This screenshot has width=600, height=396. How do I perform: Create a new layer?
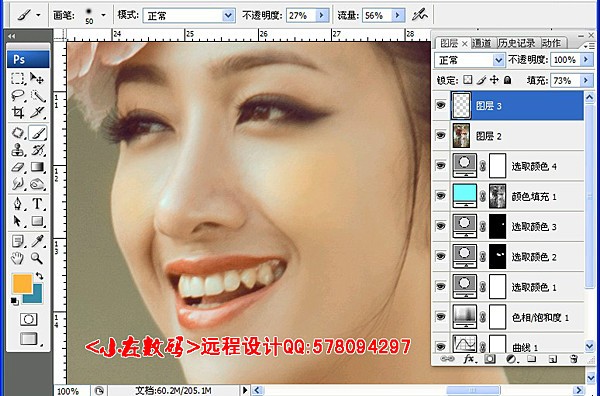click(x=552, y=359)
